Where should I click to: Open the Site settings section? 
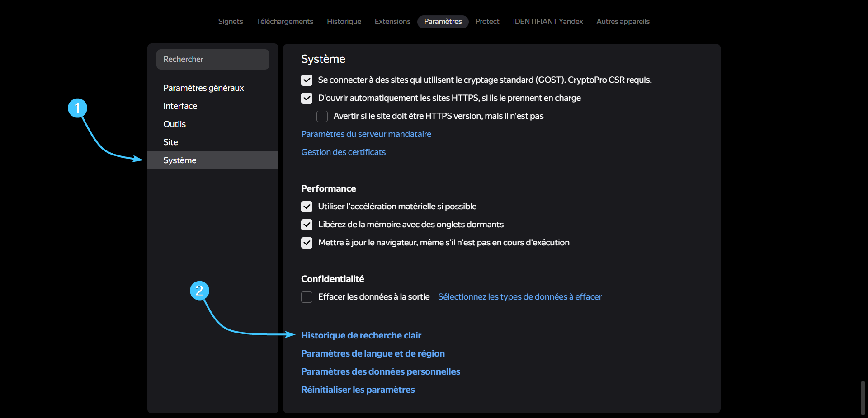pos(170,142)
